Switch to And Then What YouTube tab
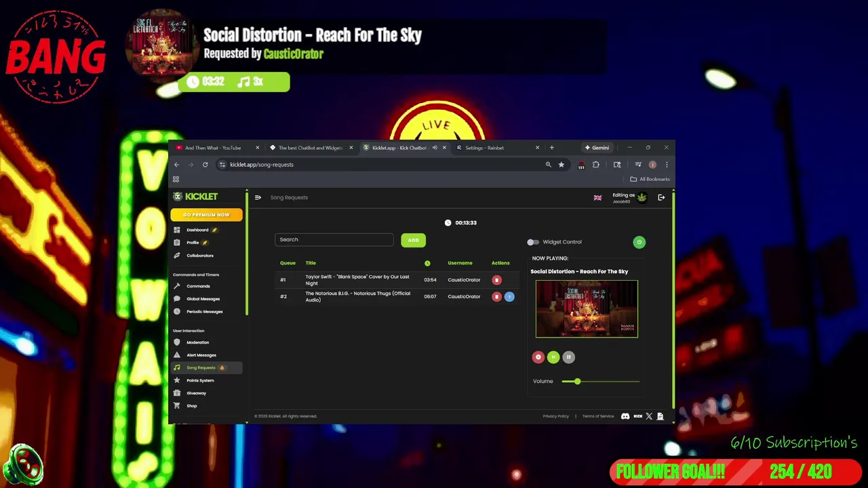The height and width of the screenshot is (488, 868). point(213,148)
